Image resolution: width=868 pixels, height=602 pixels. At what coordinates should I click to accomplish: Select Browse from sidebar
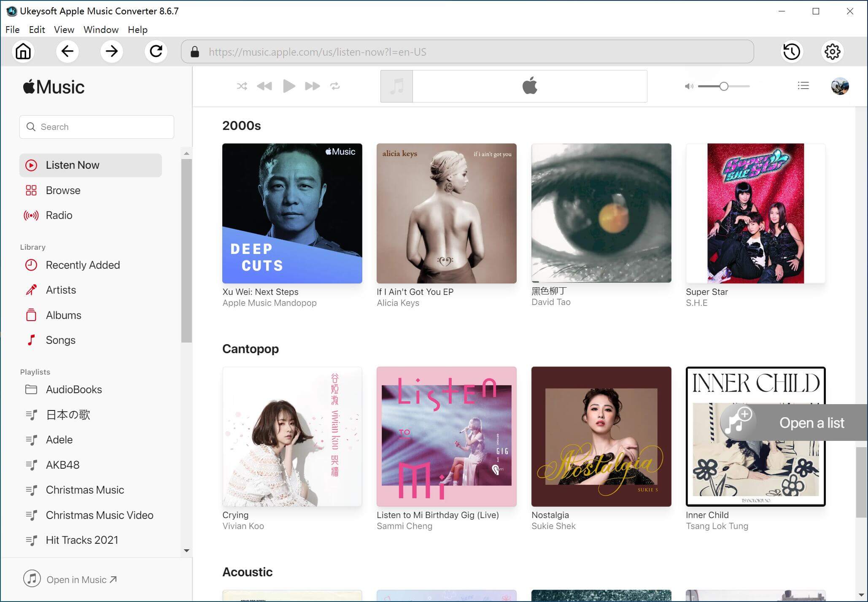[63, 191]
